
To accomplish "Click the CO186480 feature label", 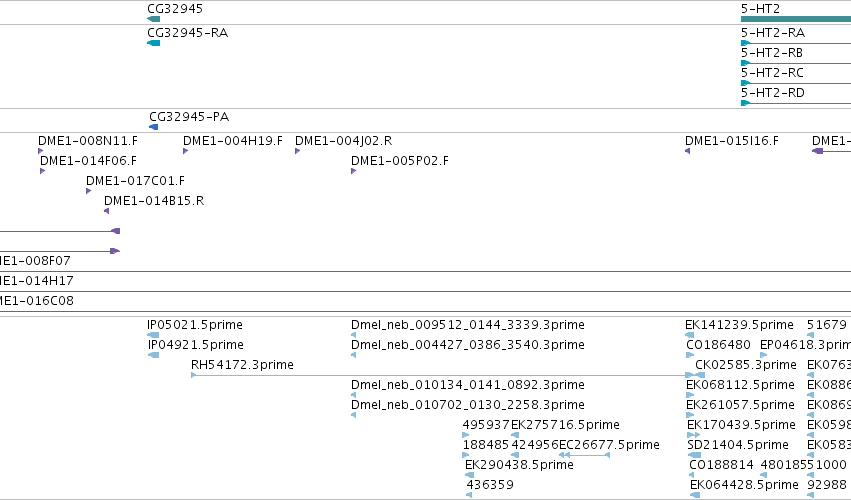I will (719, 345).
